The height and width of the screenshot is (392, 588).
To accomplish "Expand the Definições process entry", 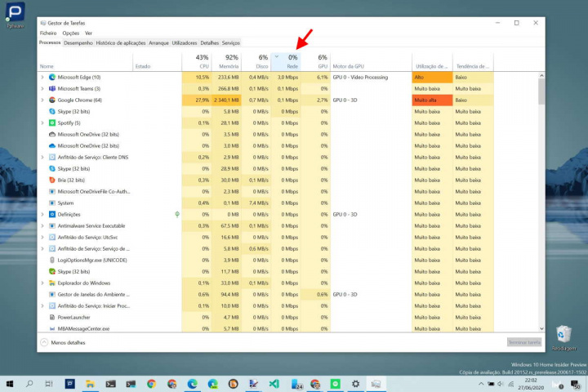I will coord(42,214).
